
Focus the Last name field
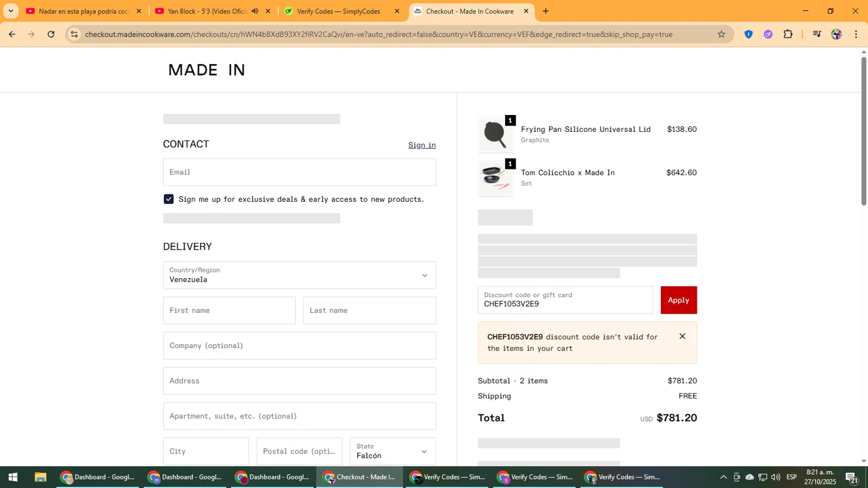369,310
